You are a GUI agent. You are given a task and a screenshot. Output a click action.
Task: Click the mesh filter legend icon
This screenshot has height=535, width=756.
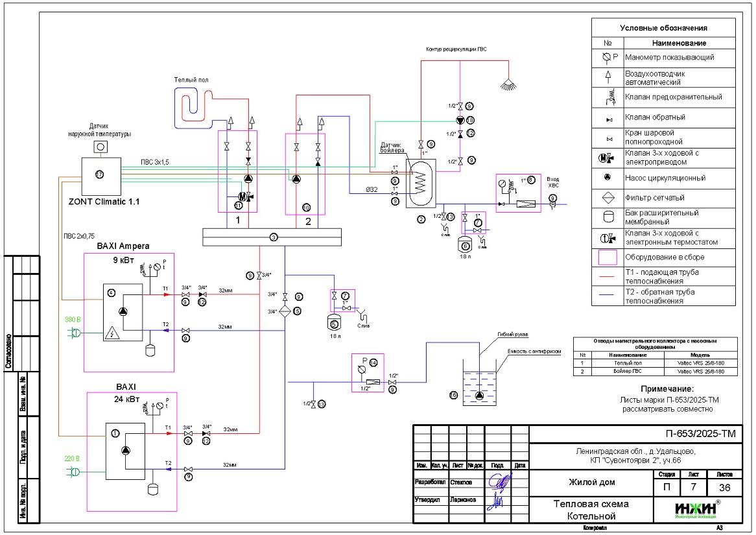pyautogui.click(x=607, y=198)
